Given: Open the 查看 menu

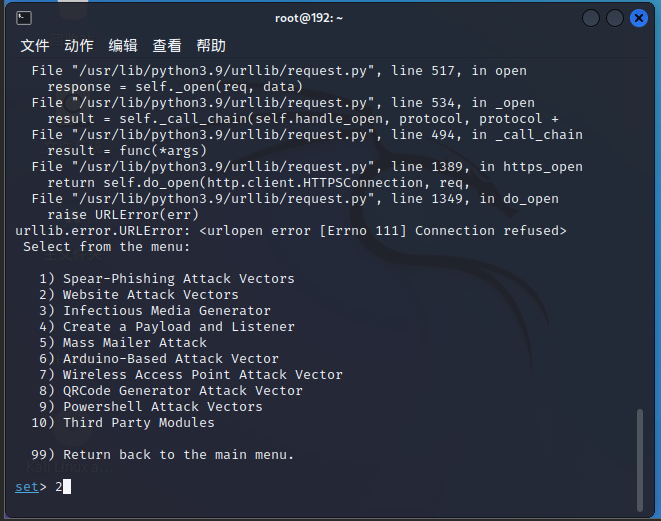Looking at the screenshot, I should [x=167, y=46].
